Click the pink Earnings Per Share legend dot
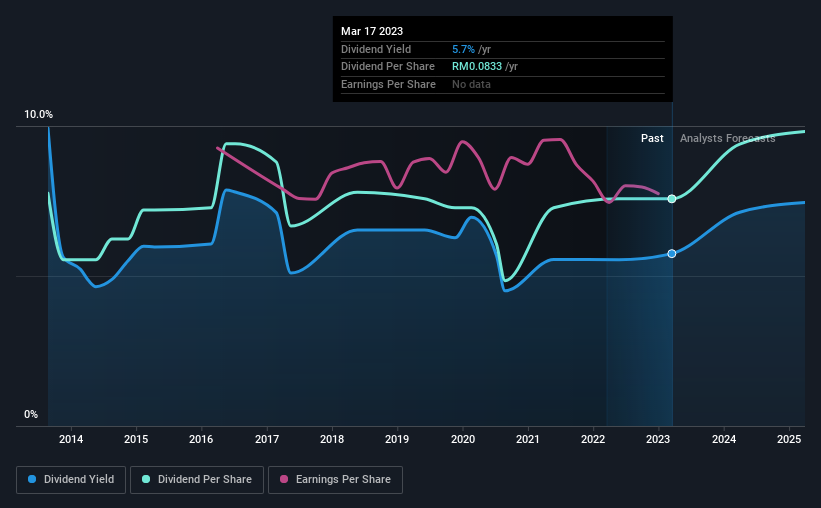The image size is (821, 508). 284,479
